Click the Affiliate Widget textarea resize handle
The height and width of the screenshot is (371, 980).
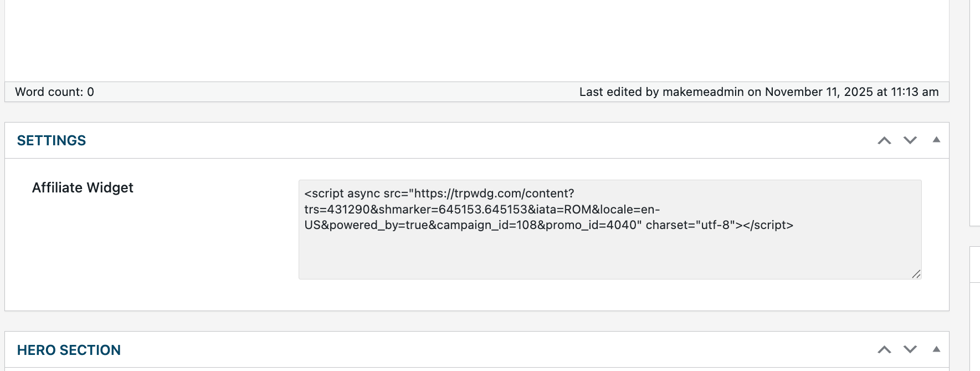tap(916, 274)
